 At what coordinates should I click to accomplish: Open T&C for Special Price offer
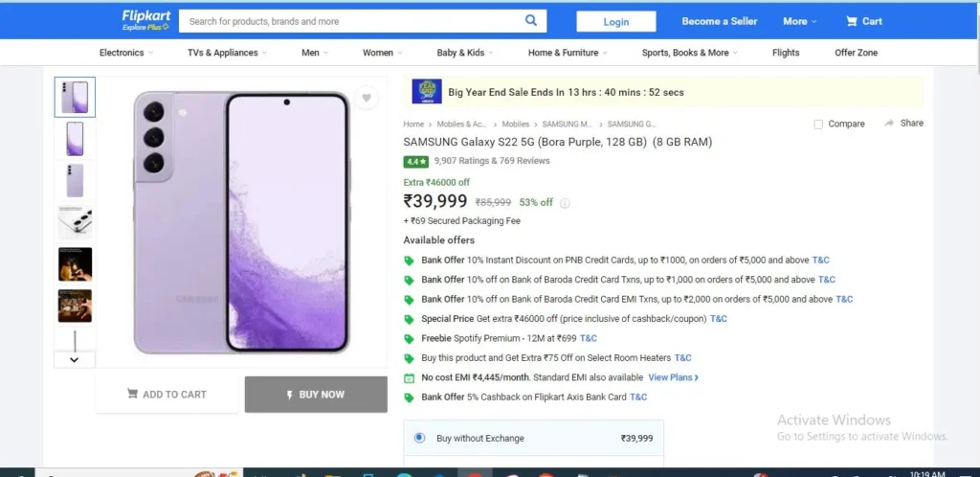pyautogui.click(x=719, y=319)
